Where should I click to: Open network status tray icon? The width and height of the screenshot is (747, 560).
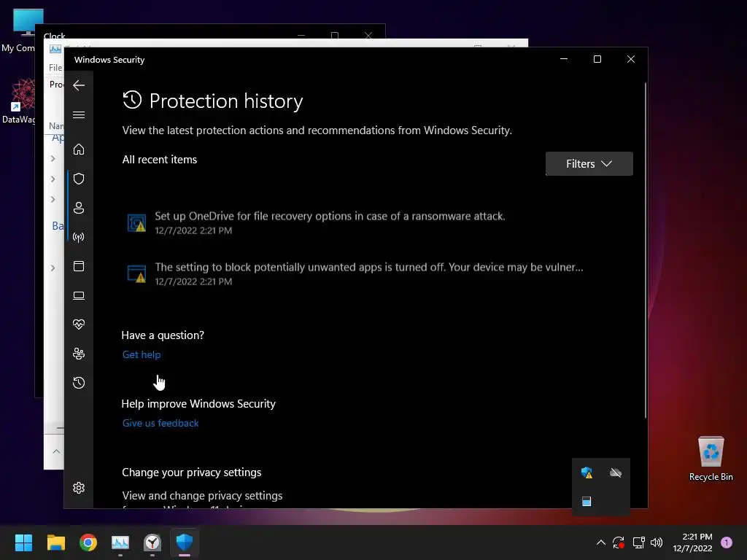[x=638, y=542]
